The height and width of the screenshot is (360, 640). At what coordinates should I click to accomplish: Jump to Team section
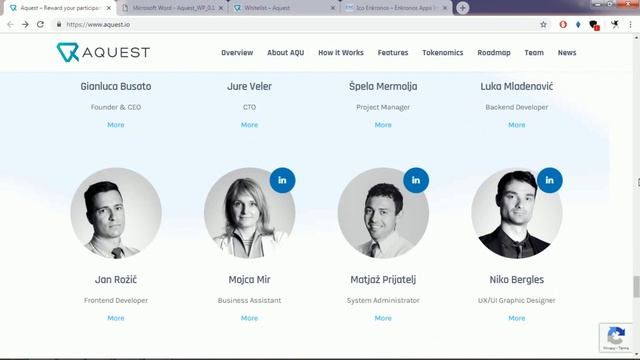click(534, 53)
